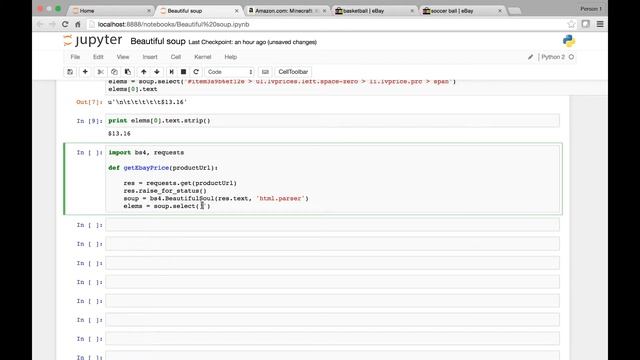Restart the kernel icon

tap(196, 72)
